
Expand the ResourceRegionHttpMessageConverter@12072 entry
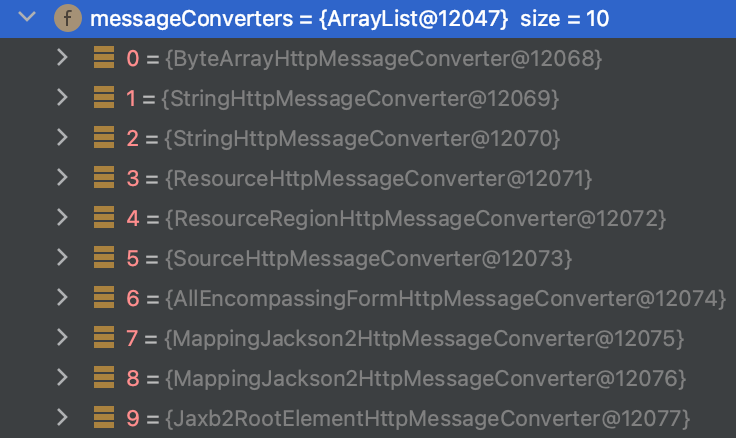coord(62,217)
